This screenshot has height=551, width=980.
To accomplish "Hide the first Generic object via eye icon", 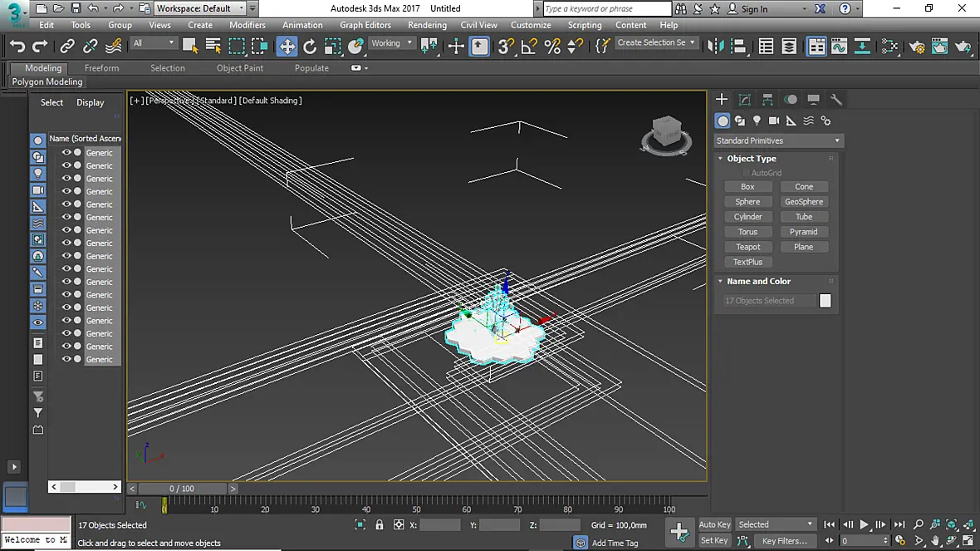I will (x=66, y=153).
